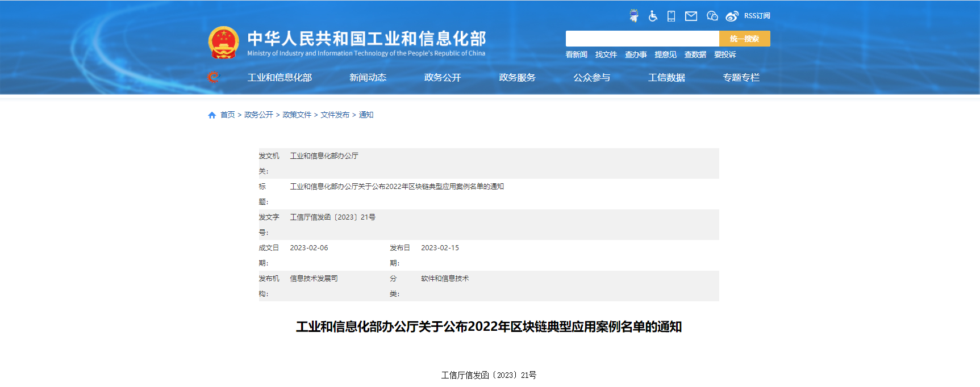Click the home icon in breadcrumb
Screen dimensions: 980x387
point(212,115)
